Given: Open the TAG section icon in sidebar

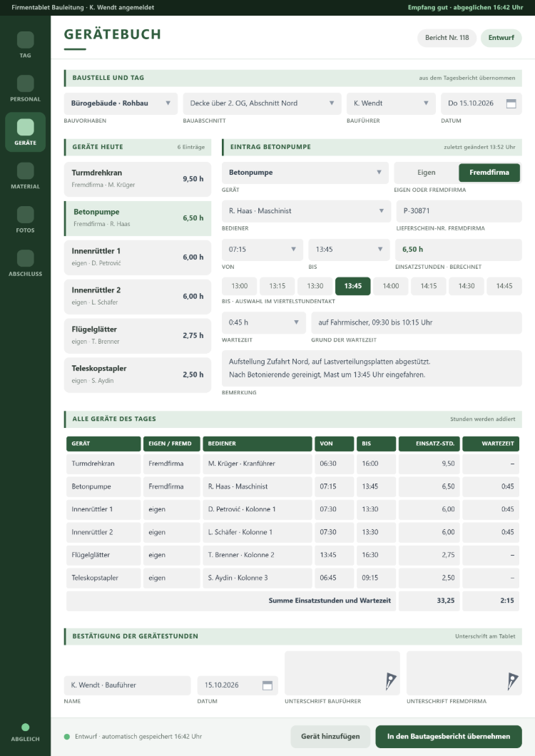Looking at the screenshot, I should pos(26,40).
